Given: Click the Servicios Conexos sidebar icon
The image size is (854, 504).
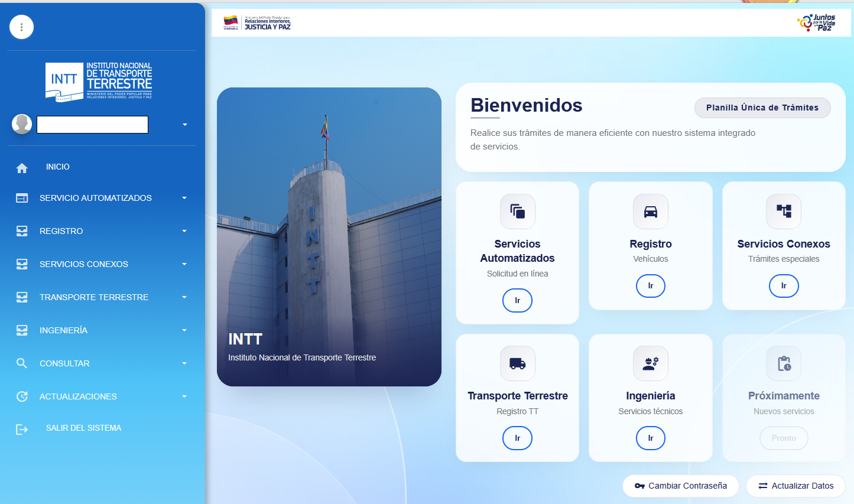Looking at the screenshot, I should click(x=22, y=264).
